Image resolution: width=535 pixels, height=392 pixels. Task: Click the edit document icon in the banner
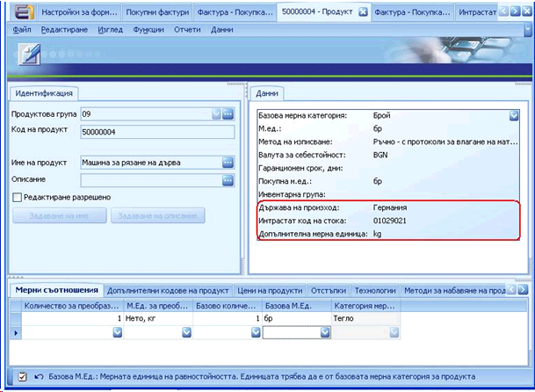point(29,54)
